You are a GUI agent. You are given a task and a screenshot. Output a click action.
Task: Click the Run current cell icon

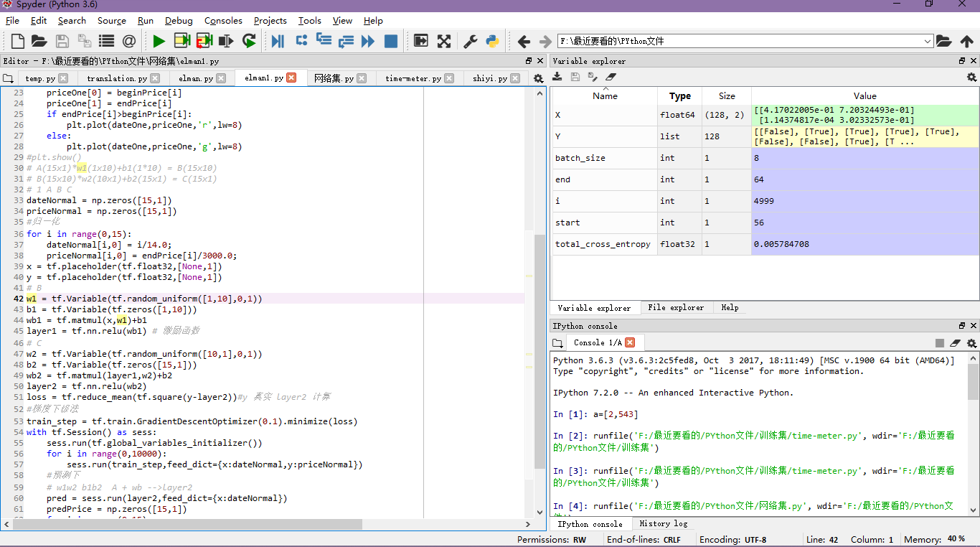pos(182,41)
